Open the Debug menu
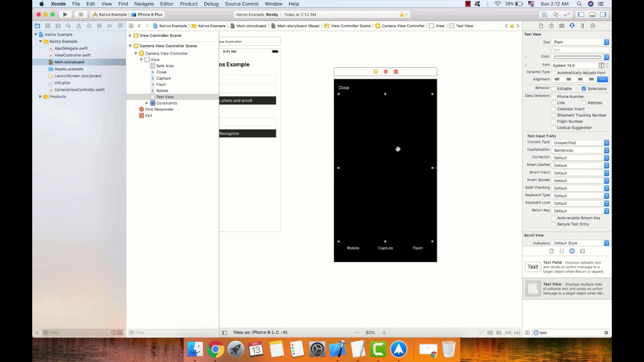 [x=211, y=4]
